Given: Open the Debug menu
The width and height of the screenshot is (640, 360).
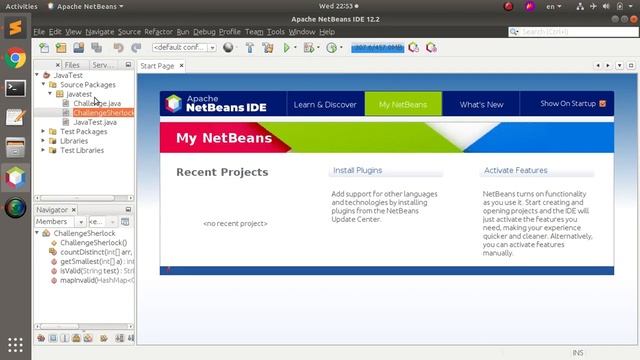Looking at the screenshot, I should point(204,32).
